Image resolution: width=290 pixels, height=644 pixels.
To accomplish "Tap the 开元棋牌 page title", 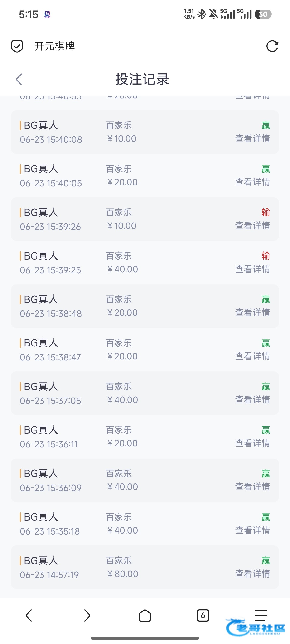I will click(x=54, y=46).
